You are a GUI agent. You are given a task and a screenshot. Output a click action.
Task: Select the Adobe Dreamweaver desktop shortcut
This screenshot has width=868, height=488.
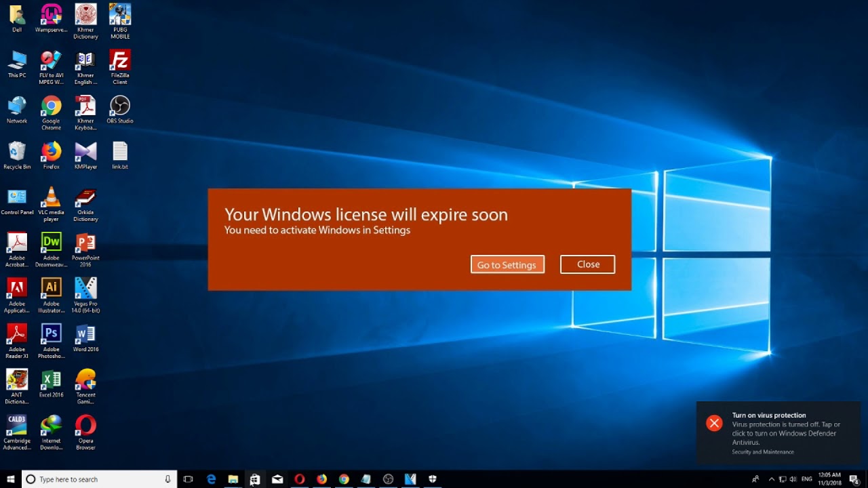51,249
